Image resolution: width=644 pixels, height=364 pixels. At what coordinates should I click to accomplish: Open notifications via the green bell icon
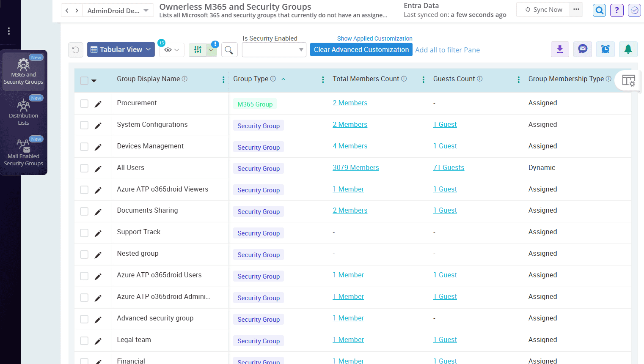628,49
